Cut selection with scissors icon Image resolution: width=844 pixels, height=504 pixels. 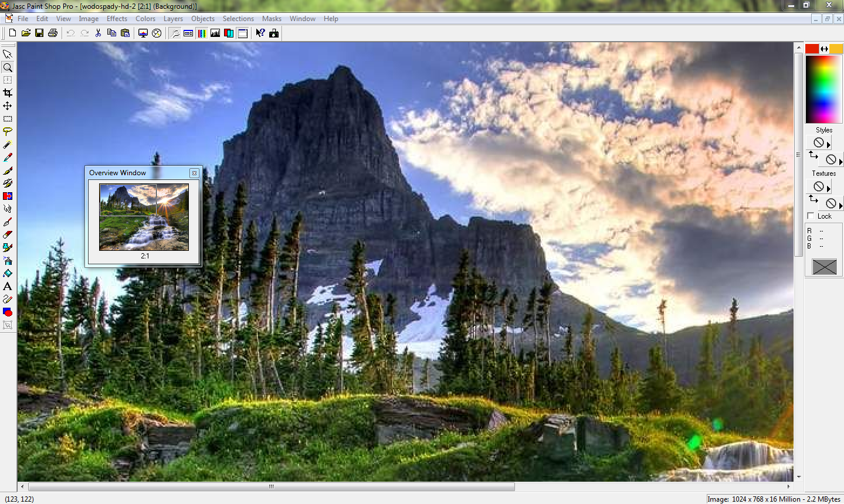pyautogui.click(x=98, y=33)
